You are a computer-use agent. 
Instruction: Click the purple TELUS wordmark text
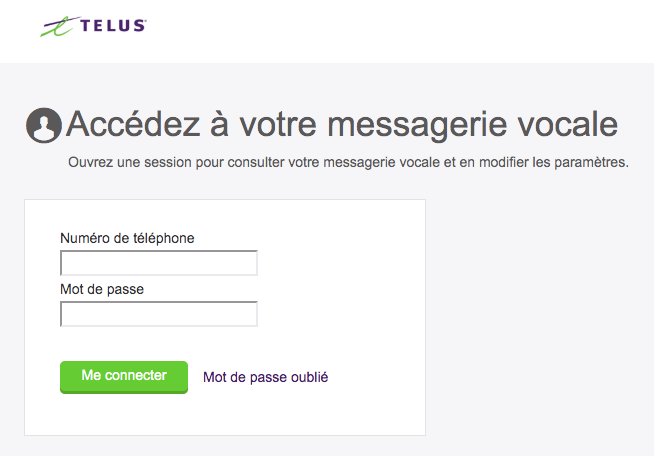113,25
